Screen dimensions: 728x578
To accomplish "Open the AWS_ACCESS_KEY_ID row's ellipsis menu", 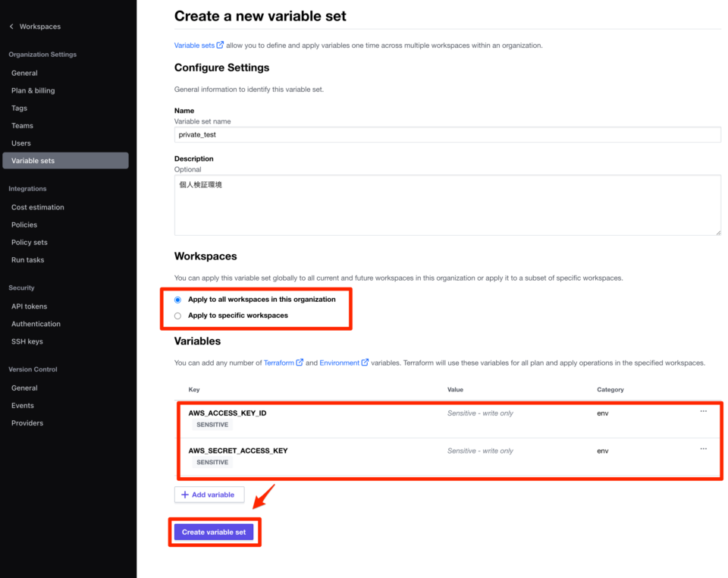I will click(x=704, y=411).
